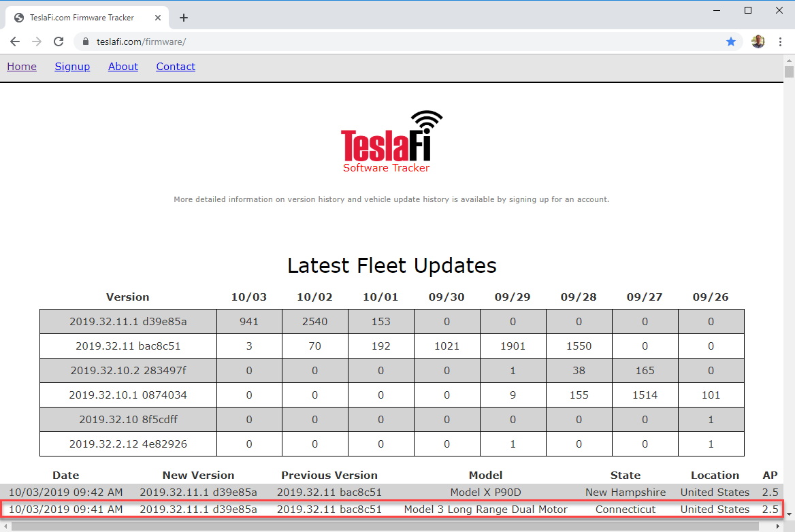This screenshot has width=795, height=532.
Task: Click the 2540 cell value
Action: [x=315, y=321]
